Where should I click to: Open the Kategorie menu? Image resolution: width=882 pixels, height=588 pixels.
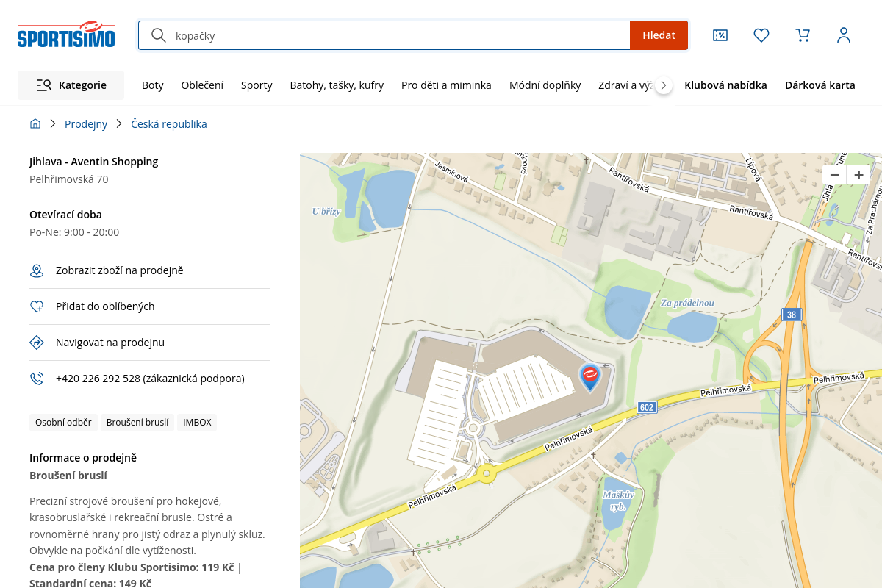coord(71,85)
